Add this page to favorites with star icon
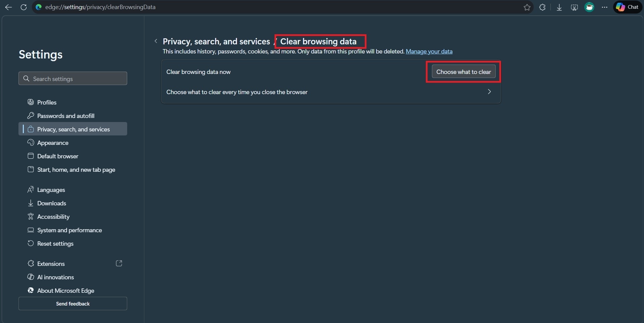The height and width of the screenshot is (323, 644). click(527, 7)
